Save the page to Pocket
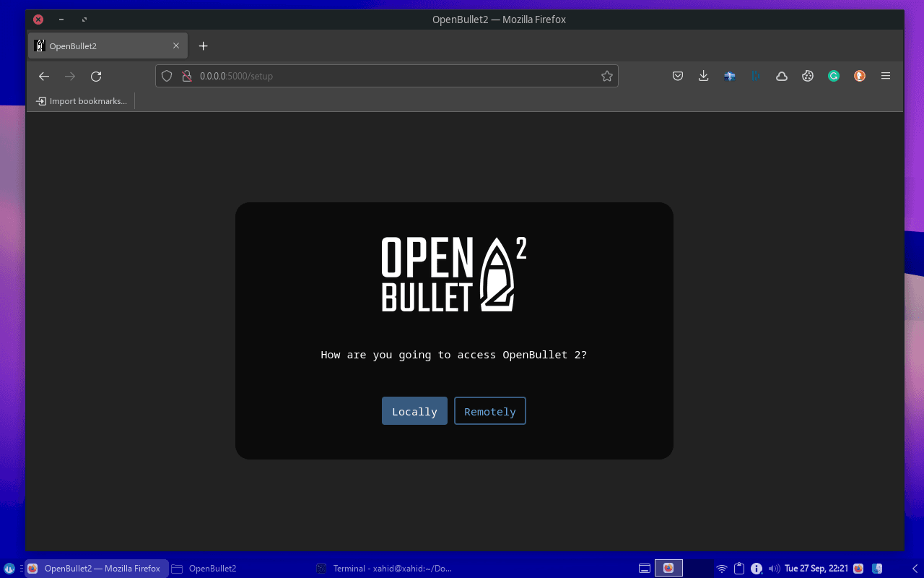The image size is (924, 578). [678, 76]
